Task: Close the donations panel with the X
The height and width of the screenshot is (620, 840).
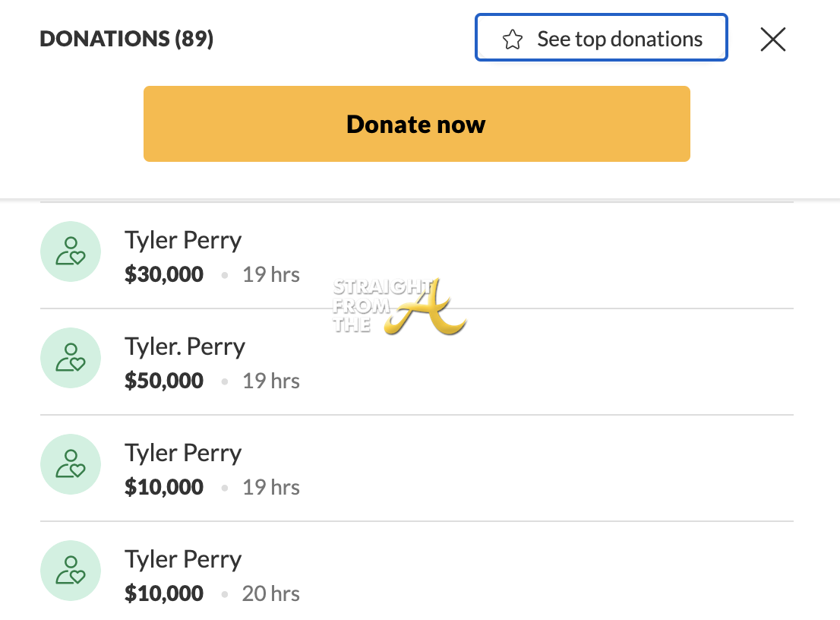Action: point(772,39)
